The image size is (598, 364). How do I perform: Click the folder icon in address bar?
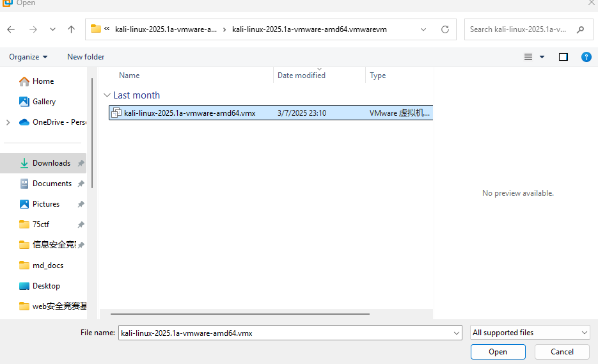point(96,29)
